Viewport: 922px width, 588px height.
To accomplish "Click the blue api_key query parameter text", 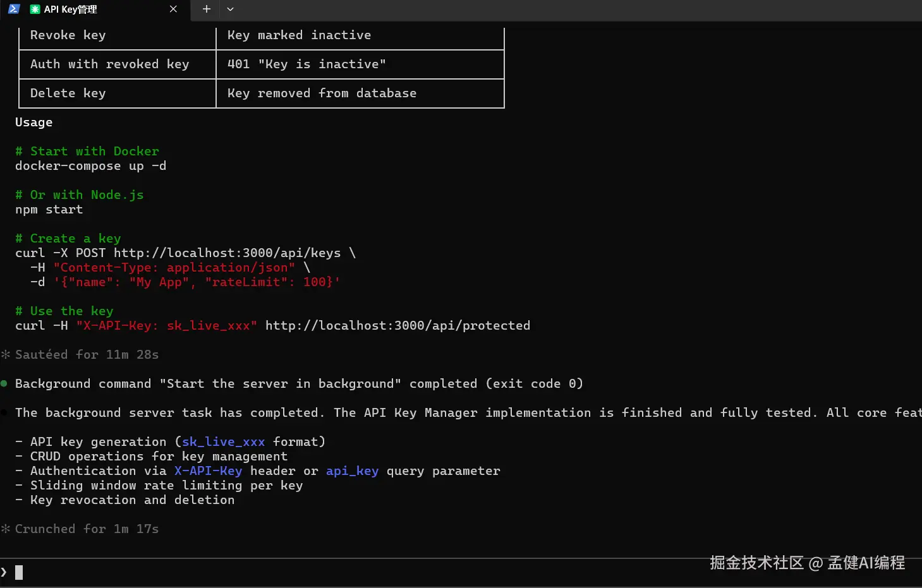I will (x=352, y=471).
